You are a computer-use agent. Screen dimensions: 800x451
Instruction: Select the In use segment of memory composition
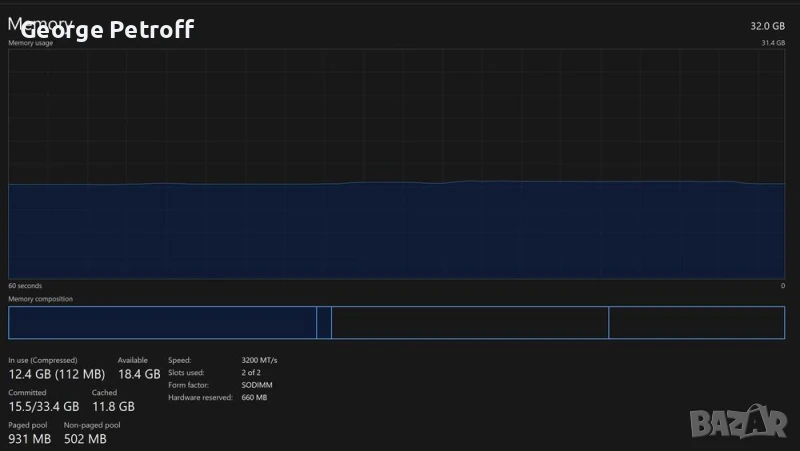point(162,323)
